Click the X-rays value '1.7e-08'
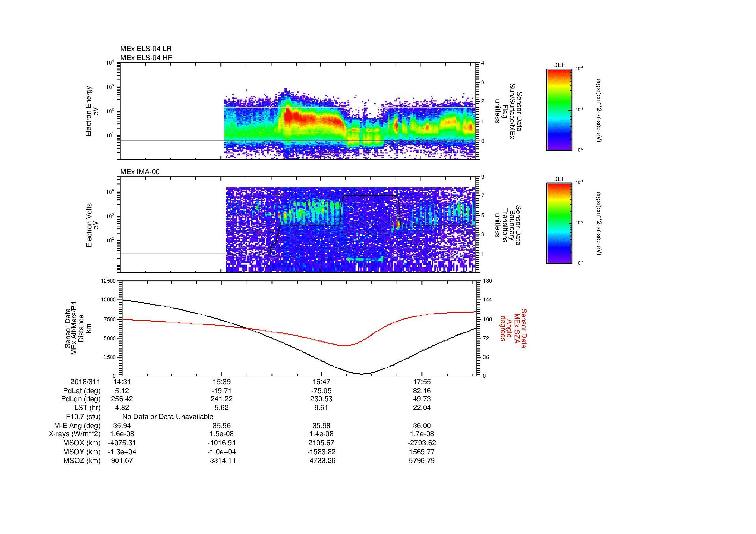The width and height of the screenshot is (756, 534). (422, 434)
